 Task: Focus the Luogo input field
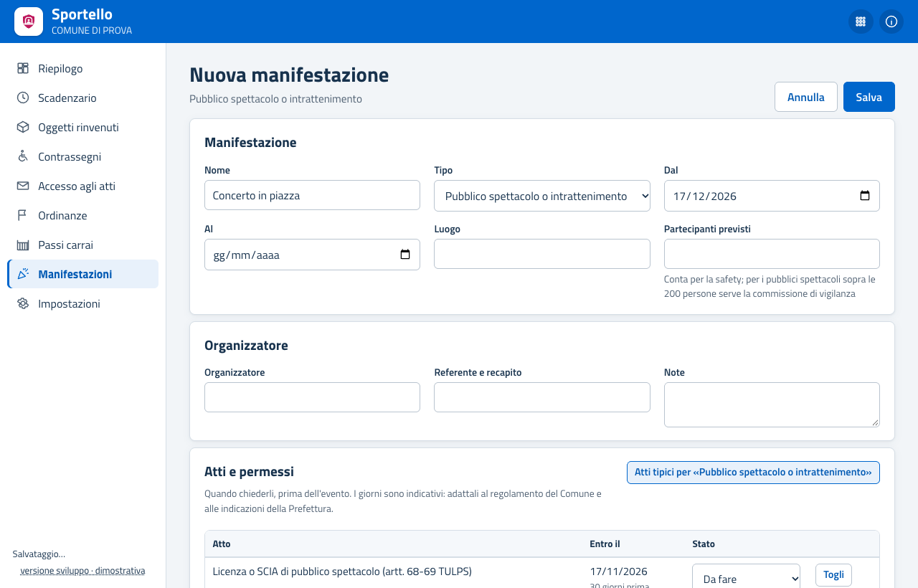coord(542,254)
